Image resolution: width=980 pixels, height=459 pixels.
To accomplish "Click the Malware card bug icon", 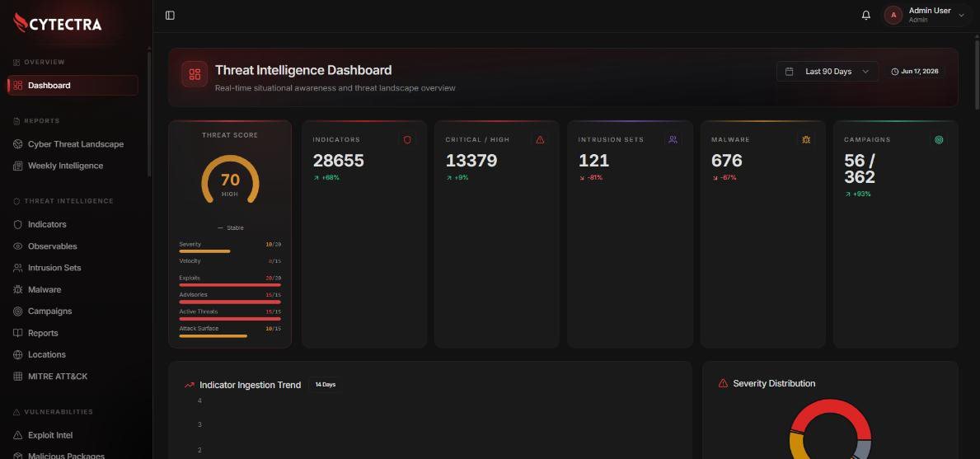I will tap(806, 140).
